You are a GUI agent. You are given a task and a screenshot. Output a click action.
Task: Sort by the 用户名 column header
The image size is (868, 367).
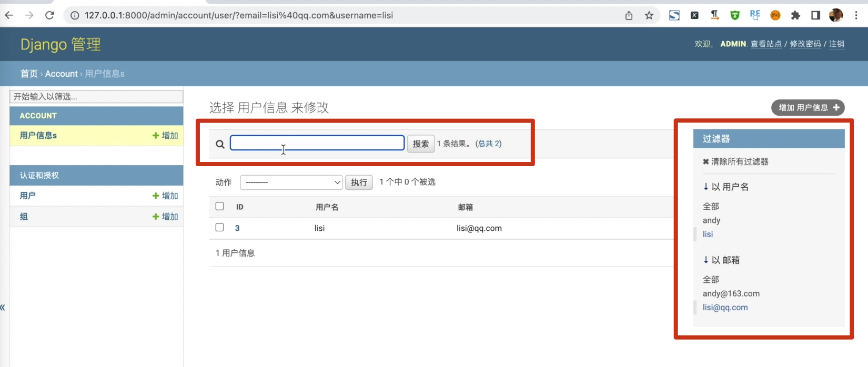tap(327, 207)
